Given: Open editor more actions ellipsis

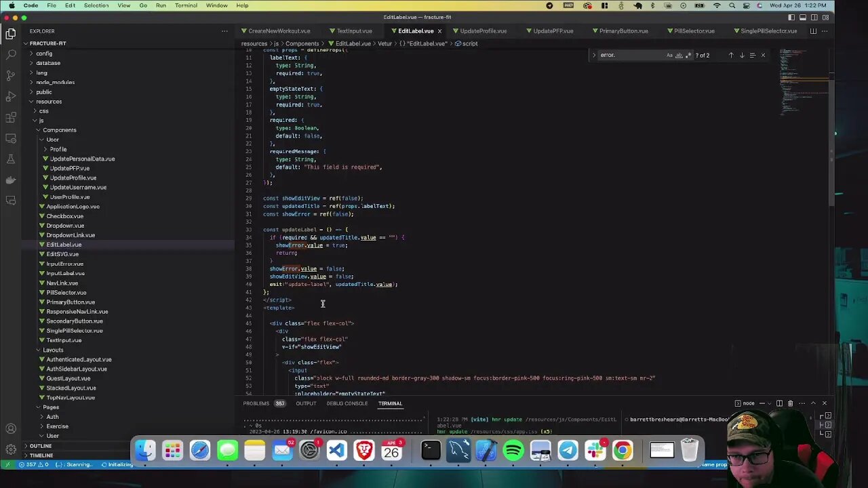Looking at the screenshot, I should pyautogui.click(x=824, y=31).
